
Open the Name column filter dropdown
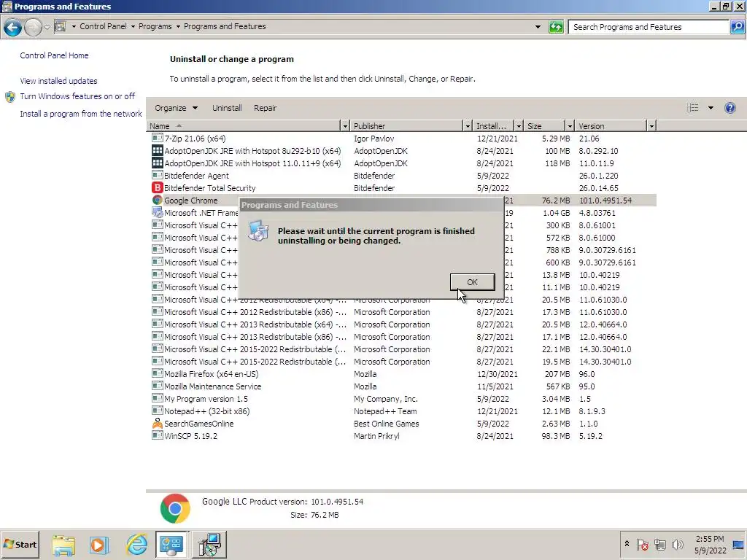(345, 126)
